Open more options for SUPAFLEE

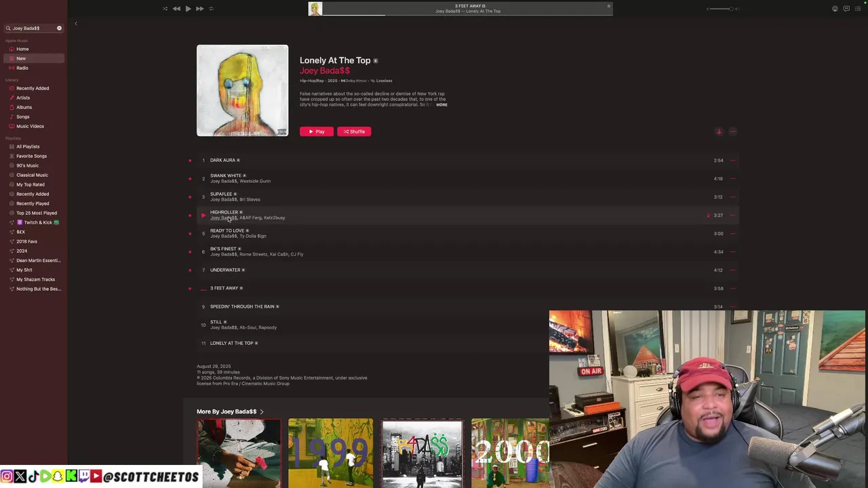732,197
